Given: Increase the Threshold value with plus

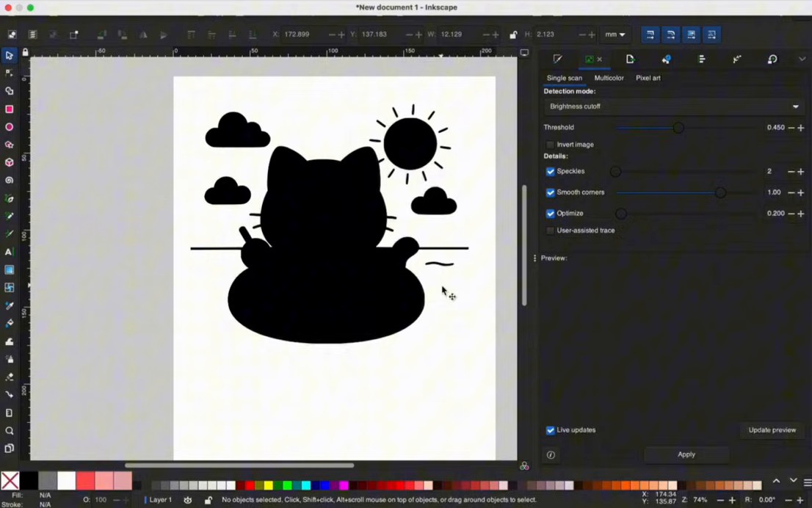Looking at the screenshot, I should (800, 128).
